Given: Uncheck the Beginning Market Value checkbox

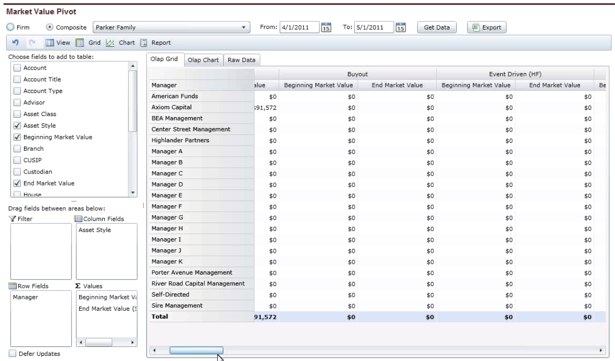Looking at the screenshot, I should point(17,137).
